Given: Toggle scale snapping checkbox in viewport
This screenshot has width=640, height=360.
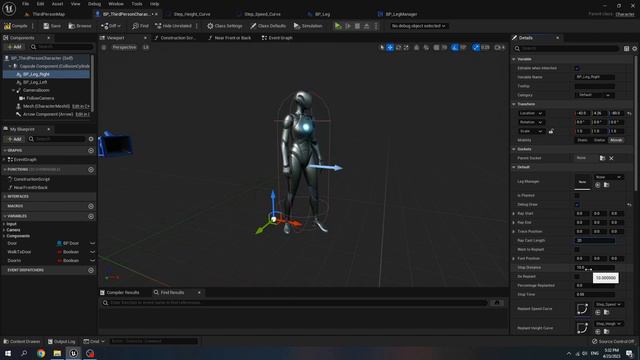Looking at the screenshot, I should [476, 47].
